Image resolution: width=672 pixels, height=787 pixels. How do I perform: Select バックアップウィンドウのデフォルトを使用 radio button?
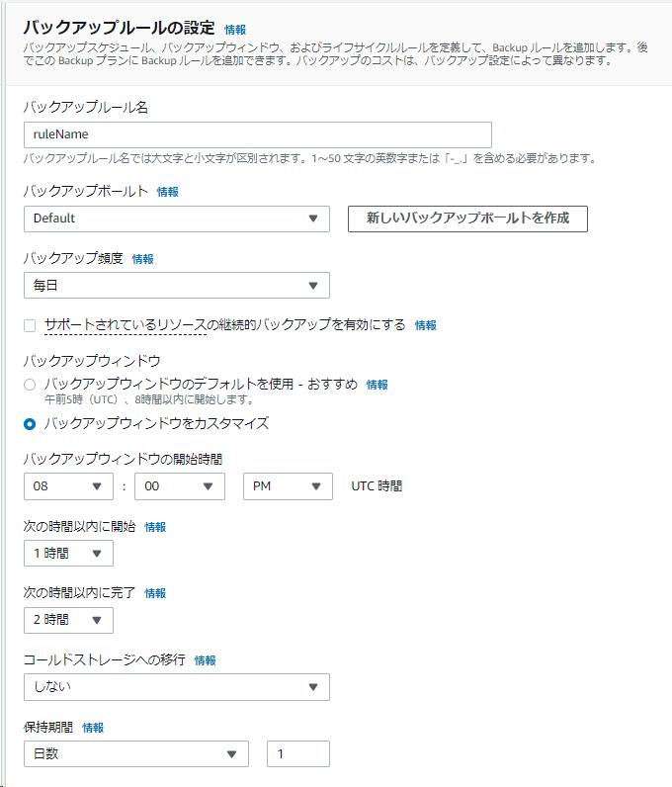click(30, 385)
